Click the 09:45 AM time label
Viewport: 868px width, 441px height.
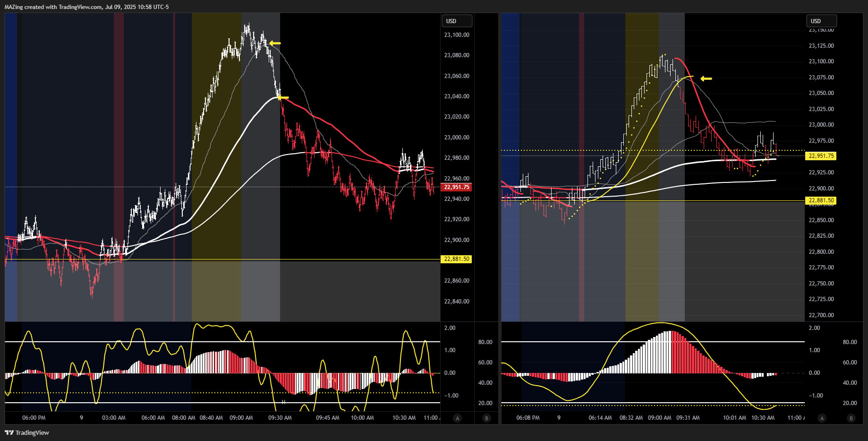328,418
